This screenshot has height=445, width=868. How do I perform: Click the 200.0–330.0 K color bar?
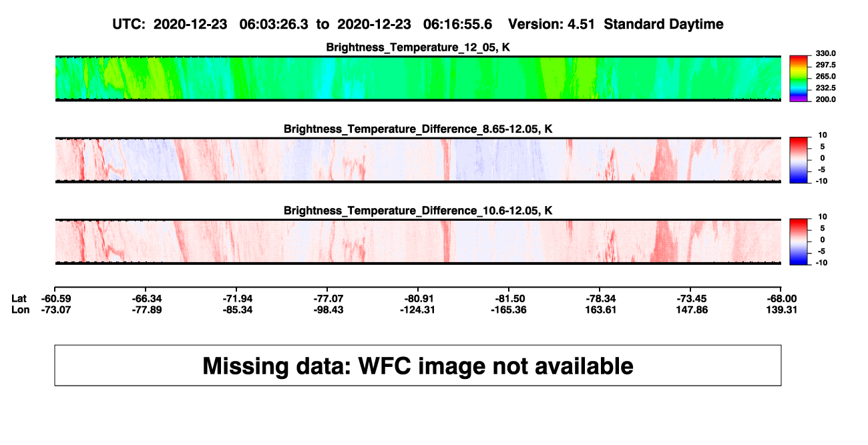[x=799, y=79]
